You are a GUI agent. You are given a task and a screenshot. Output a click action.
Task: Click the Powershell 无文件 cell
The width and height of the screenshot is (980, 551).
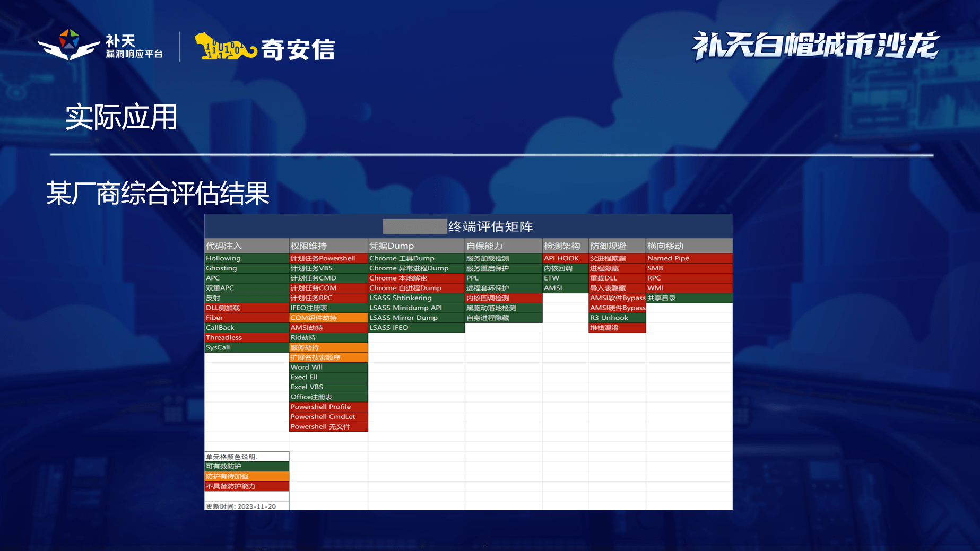click(x=328, y=426)
